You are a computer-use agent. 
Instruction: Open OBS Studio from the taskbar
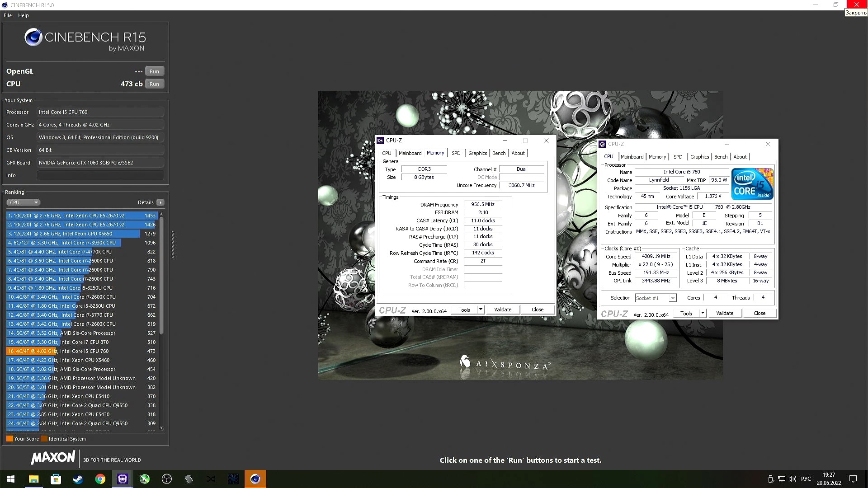[166, 479]
